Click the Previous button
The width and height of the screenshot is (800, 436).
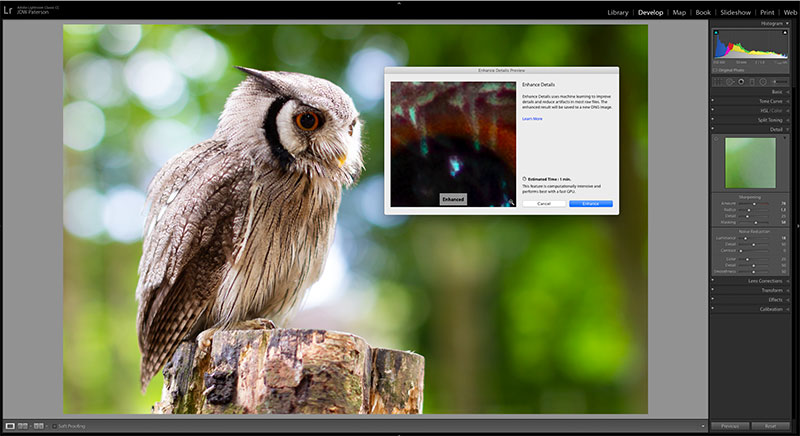[x=730, y=426]
